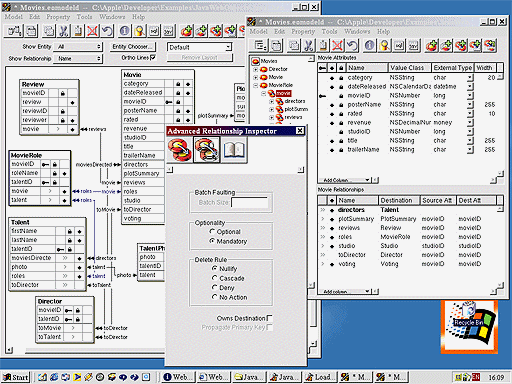
Task: Open the Property menu in the front window
Action: coord(303,31)
